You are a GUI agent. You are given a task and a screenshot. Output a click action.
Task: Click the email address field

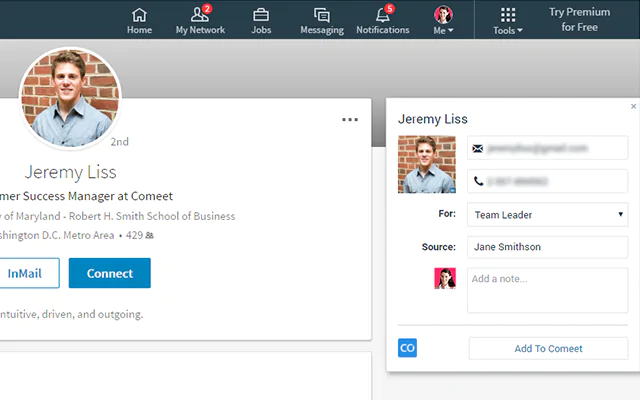tap(547, 148)
